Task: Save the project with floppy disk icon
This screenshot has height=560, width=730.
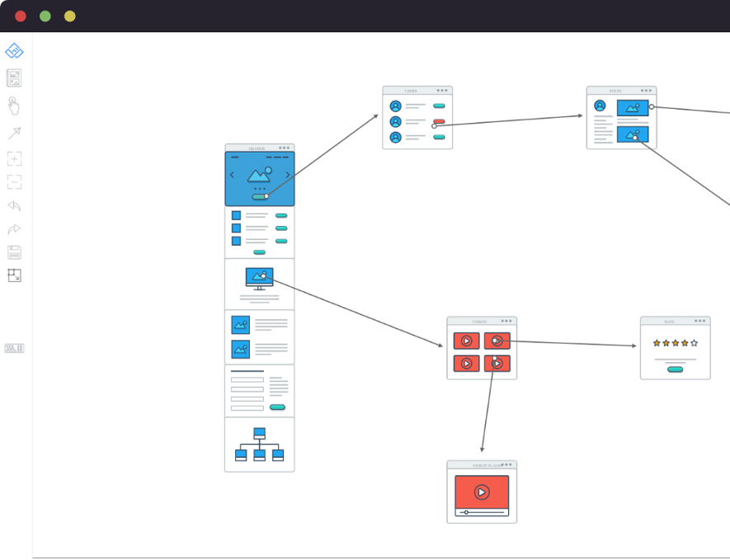Action: (14, 252)
